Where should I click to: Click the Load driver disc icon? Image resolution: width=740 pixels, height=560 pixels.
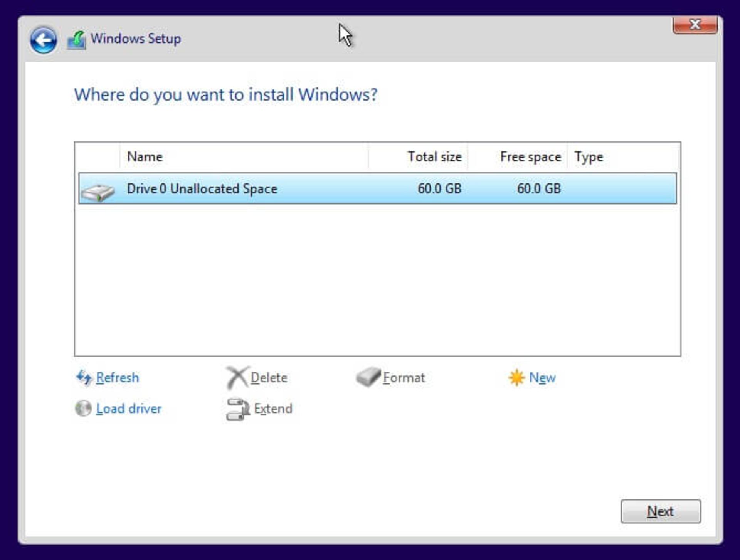83,409
